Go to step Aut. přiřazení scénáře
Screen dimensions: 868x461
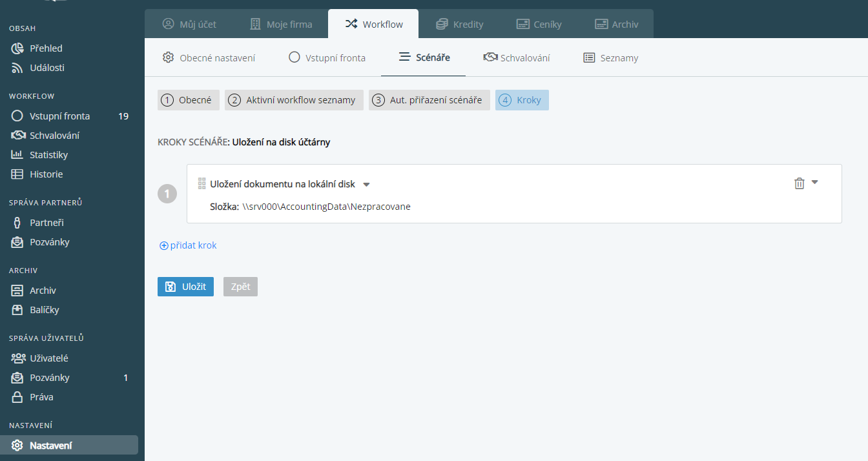(x=429, y=100)
